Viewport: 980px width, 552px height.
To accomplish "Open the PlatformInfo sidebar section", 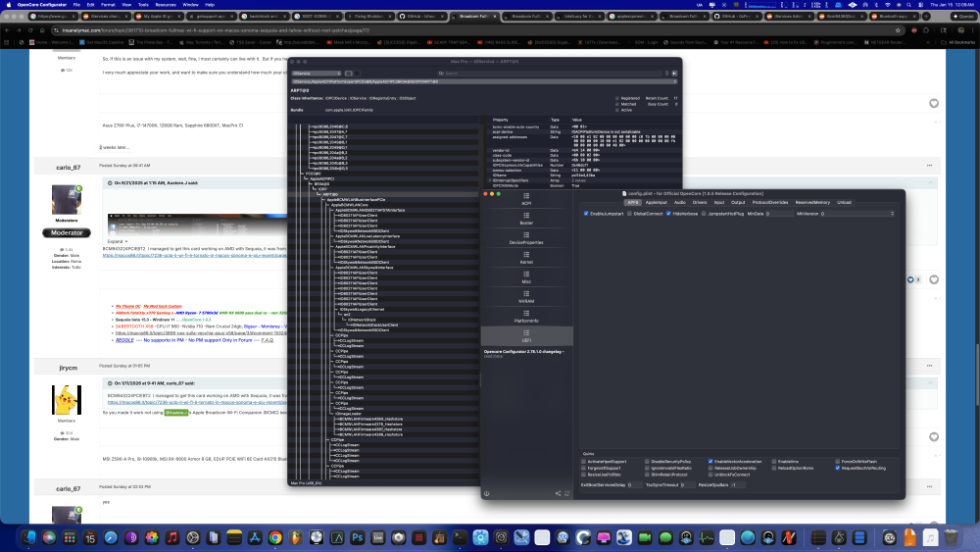I will point(526,317).
